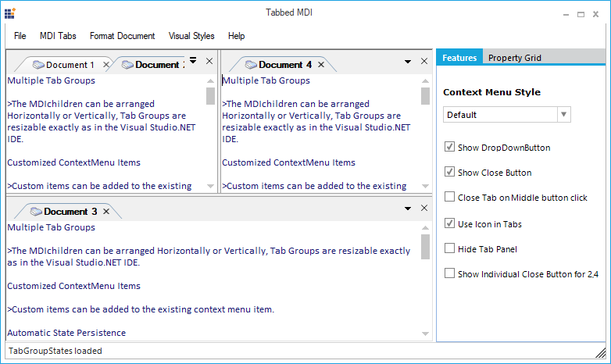Screen dimensions: 611x364
Task: Click the Context Menu Style field showing Default
Action: 500,115
